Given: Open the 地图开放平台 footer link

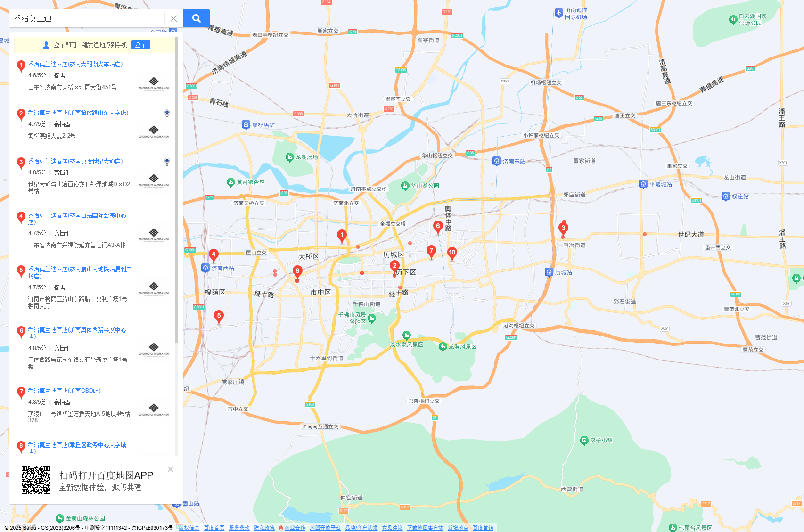Looking at the screenshot, I should (325, 528).
